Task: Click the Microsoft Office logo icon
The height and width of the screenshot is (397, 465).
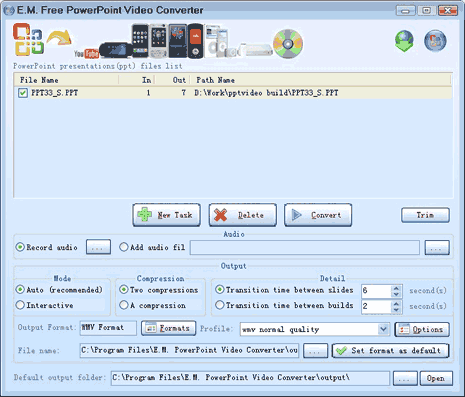Action: (28, 40)
